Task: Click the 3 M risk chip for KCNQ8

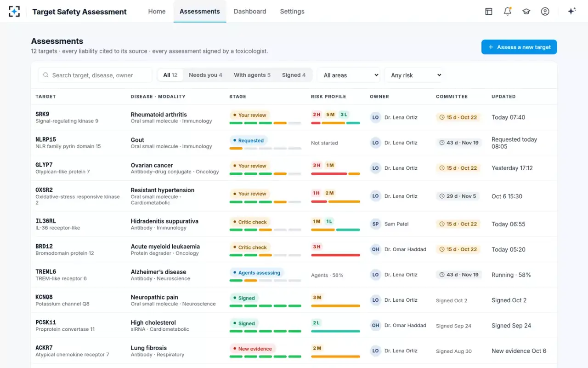Action: tap(317, 298)
